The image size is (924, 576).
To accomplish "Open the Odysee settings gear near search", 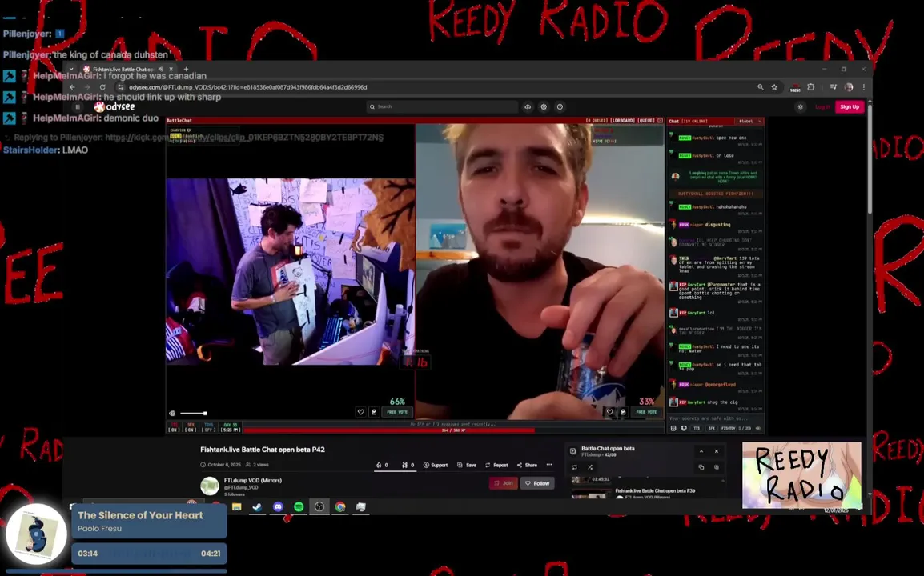I will click(x=544, y=106).
